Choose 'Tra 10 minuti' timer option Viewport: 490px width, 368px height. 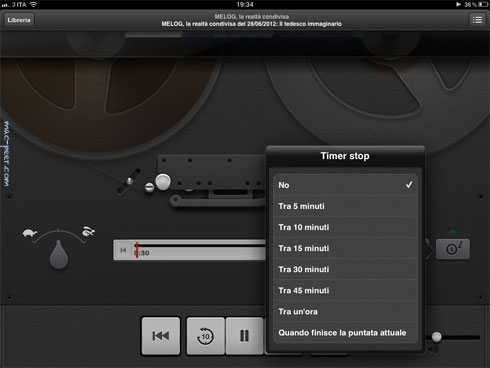(345, 227)
